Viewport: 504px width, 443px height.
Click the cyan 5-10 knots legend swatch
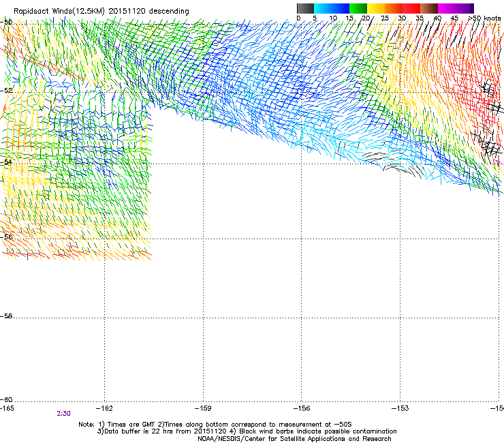322,8
